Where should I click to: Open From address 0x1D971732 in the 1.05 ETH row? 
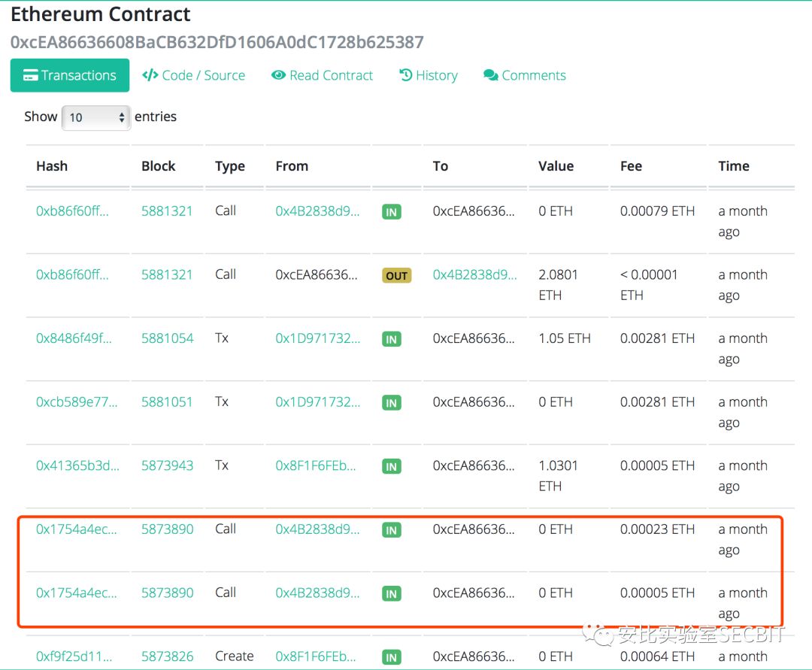[x=318, y=338]
